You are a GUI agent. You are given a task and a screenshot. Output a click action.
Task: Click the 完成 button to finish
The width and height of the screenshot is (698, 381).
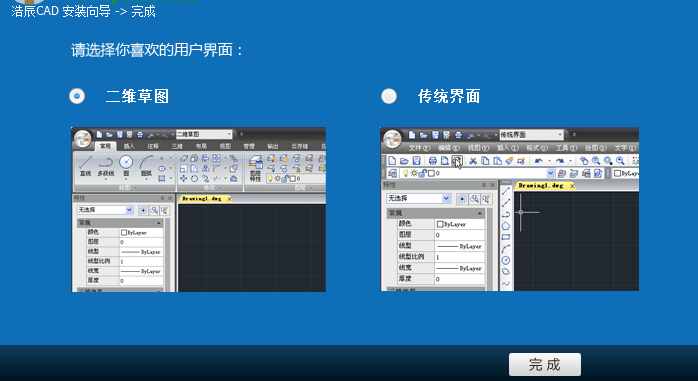[x=545, y=365]
